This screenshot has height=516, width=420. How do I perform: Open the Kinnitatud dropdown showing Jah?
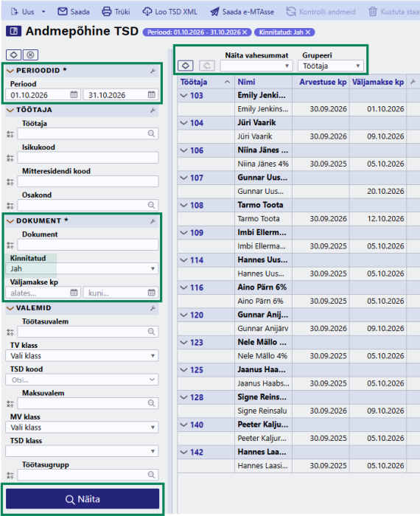[x=82, y=268]
